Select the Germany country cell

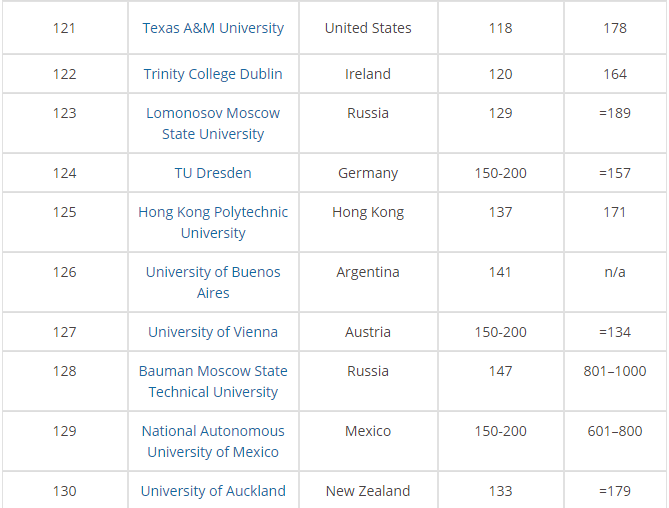click(368, 173)
